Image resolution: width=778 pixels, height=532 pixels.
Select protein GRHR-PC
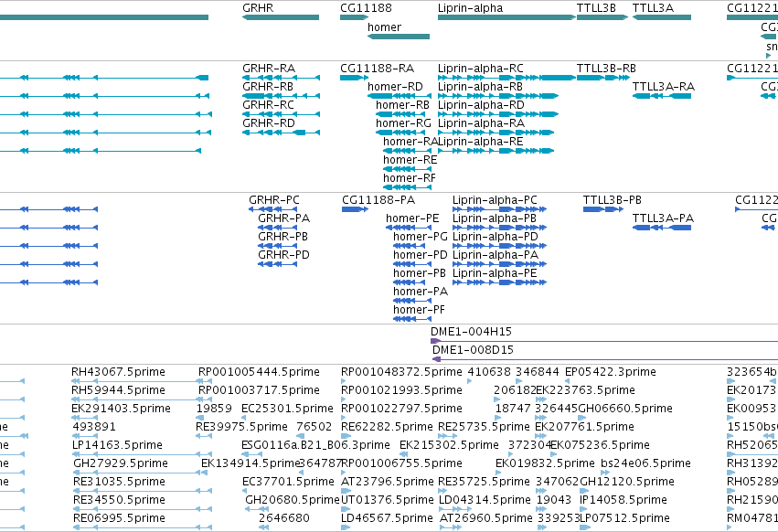pos(273,210)
